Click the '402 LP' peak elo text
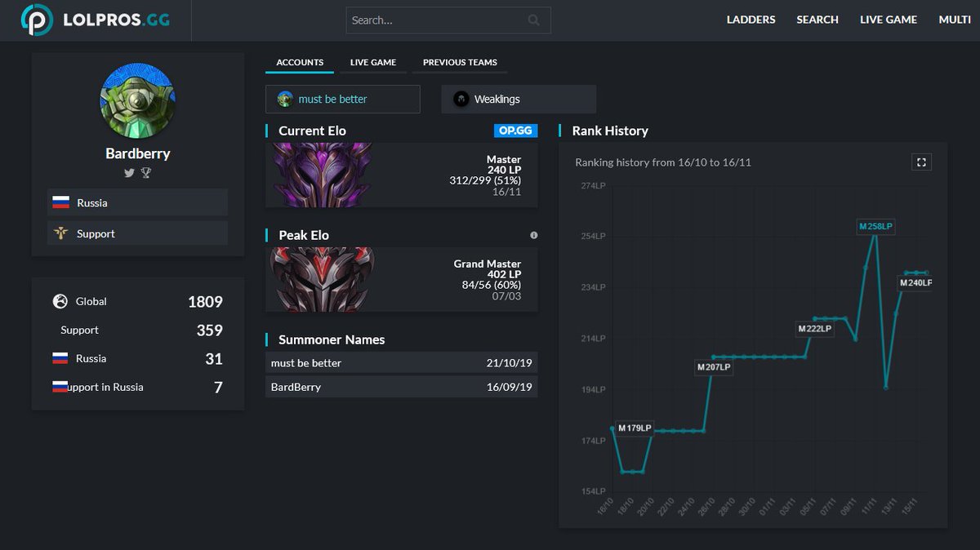980x550 pixels. coord(504,274)
